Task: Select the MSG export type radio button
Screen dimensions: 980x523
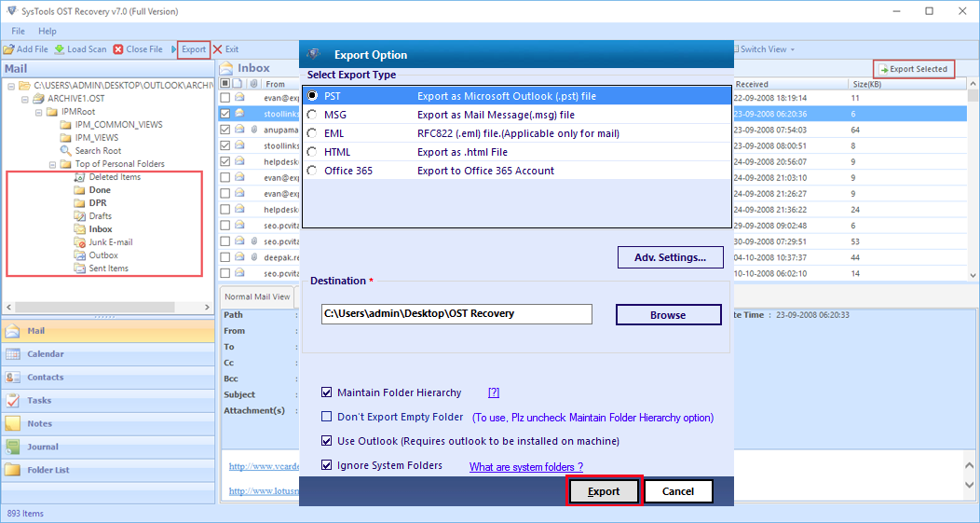Action: (312, 115)
